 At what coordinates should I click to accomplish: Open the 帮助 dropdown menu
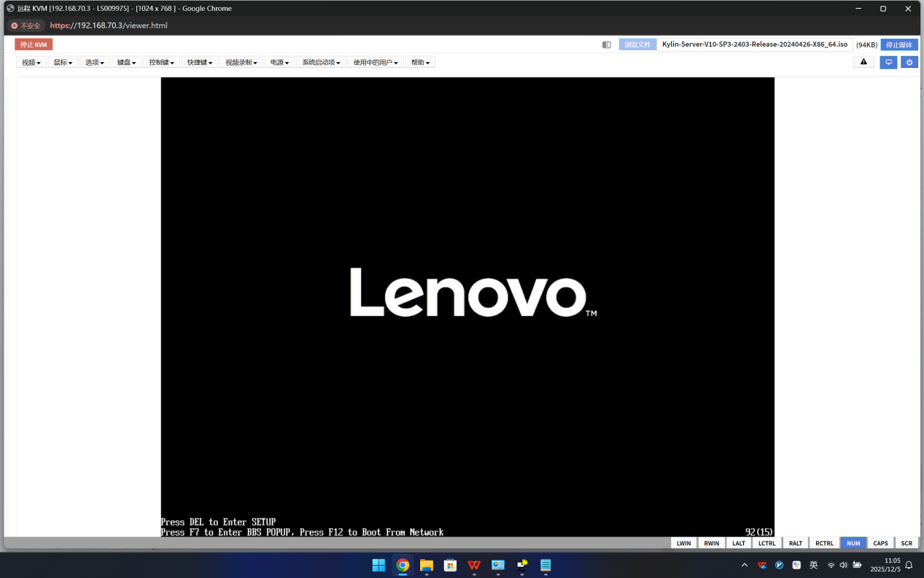tap(420, 63)
